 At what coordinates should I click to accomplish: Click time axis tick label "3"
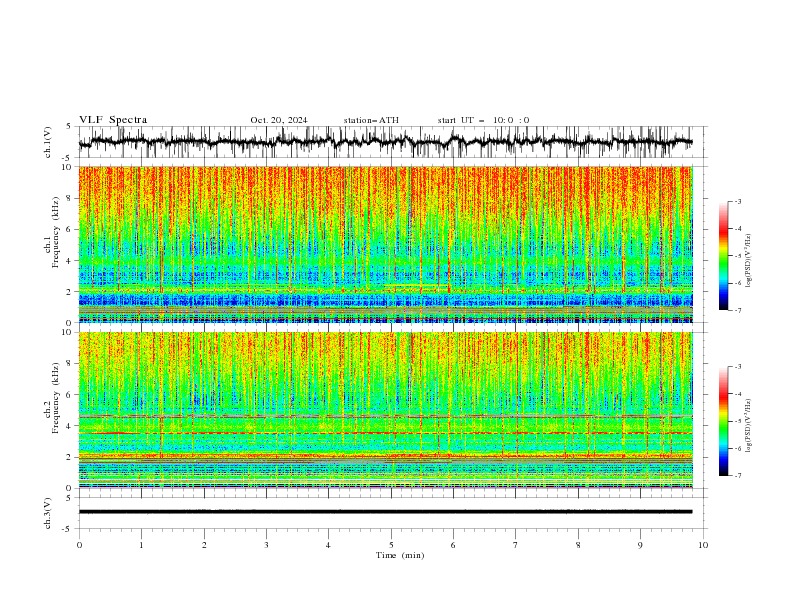pos(266,545)
